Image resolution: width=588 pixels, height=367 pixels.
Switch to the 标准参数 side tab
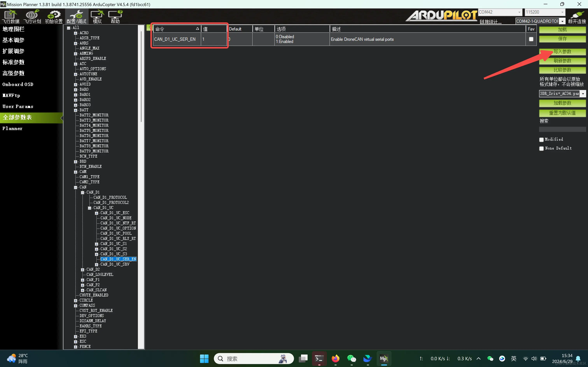coord(13,62)
